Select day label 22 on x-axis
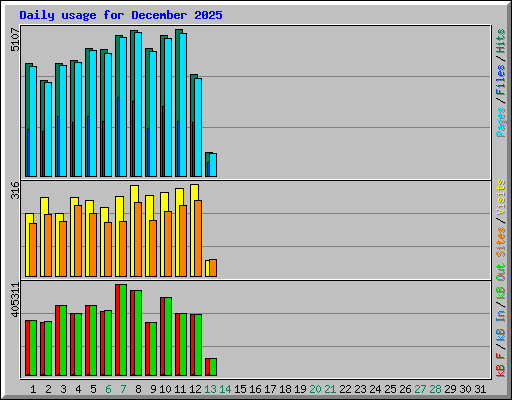 coord(345,389)
